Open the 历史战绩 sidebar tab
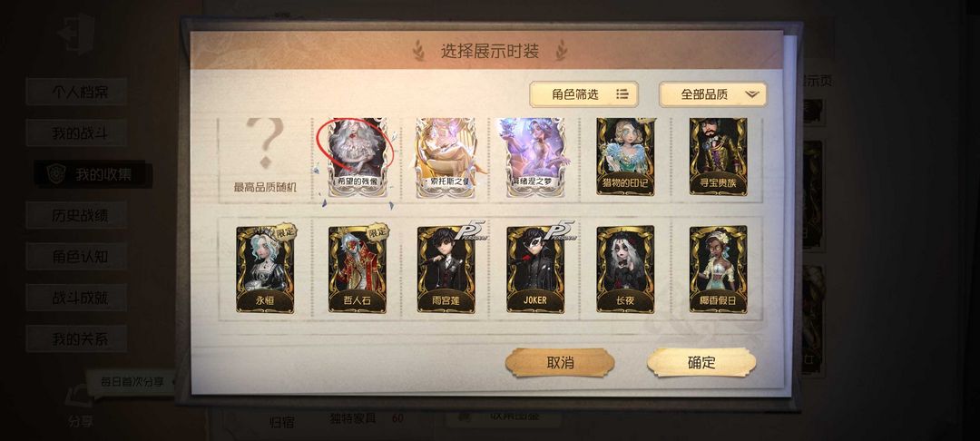This screenshot has height=441, width=980. click(77, 215)
